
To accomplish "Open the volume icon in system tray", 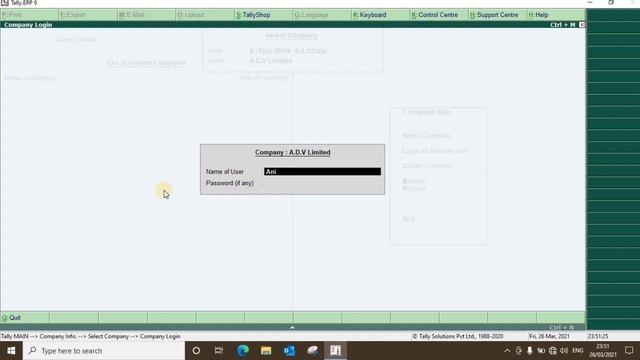I will 564,351.
